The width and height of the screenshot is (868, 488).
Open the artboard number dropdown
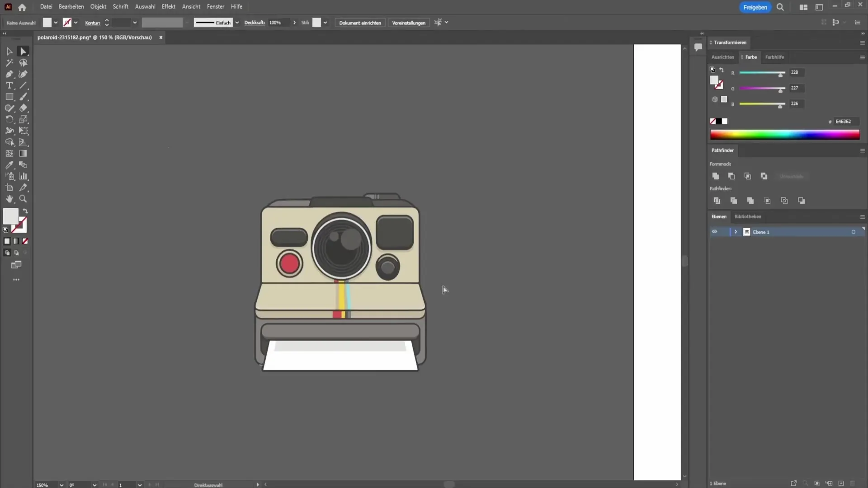pyautogui.click(x=140, y=485)
